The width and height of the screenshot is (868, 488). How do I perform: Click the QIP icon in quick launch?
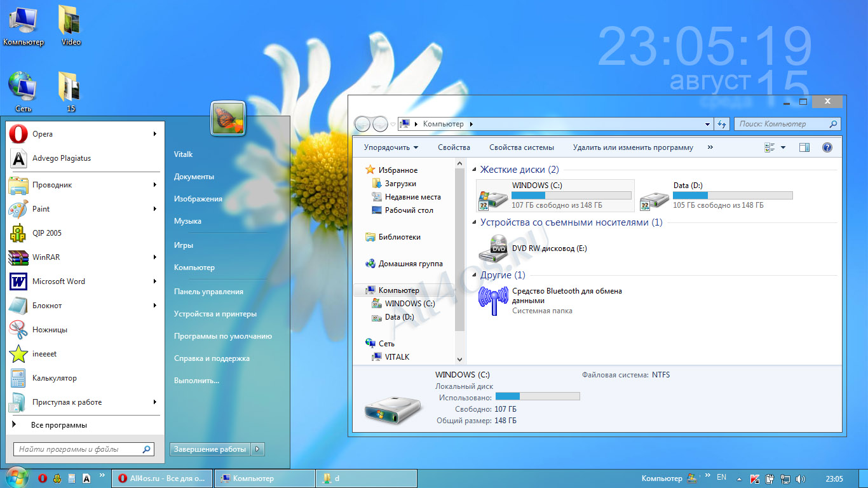pos(57,478)
